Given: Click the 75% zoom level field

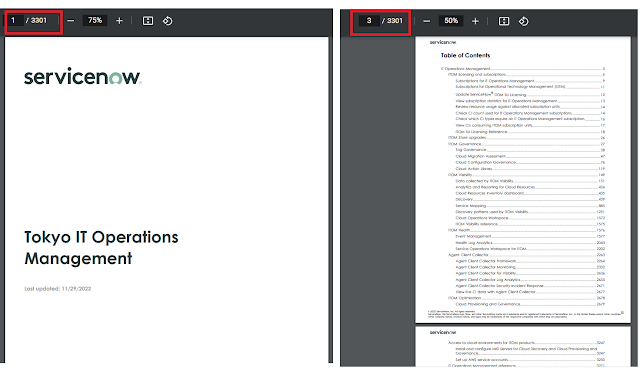Looking at the screenshot, I should [95, 20].
